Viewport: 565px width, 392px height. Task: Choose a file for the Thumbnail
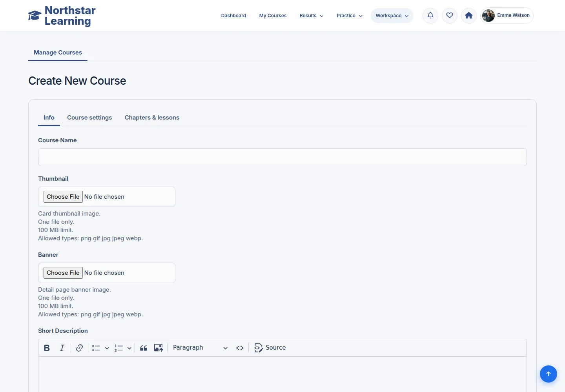click(x=63, y=197)
